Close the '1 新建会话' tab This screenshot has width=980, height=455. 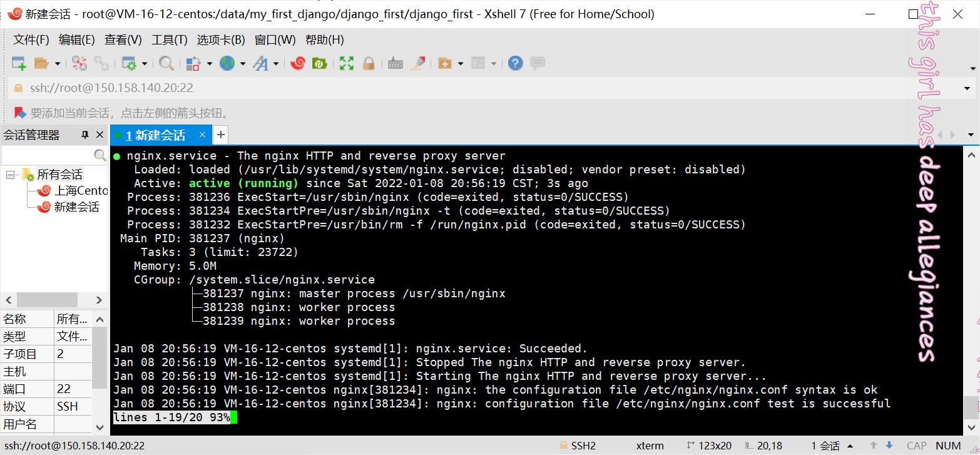pyautogui.click(x=202, y=135)
